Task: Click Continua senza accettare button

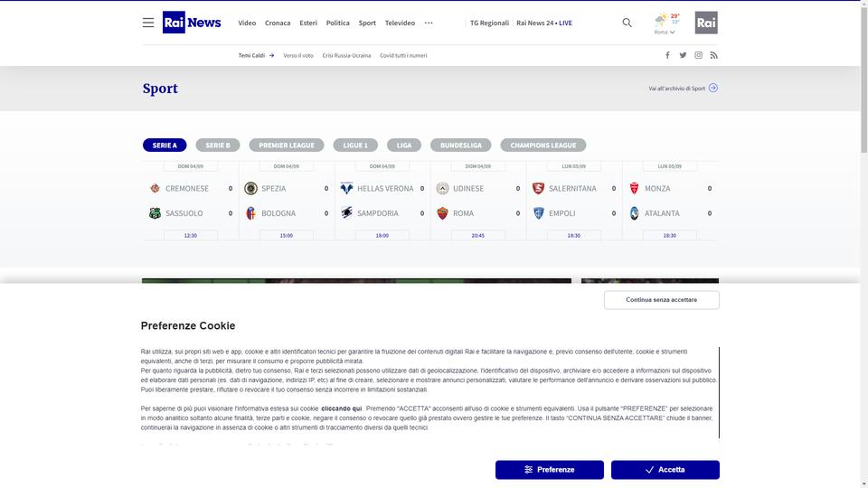Action: click(x=662, y=300)
